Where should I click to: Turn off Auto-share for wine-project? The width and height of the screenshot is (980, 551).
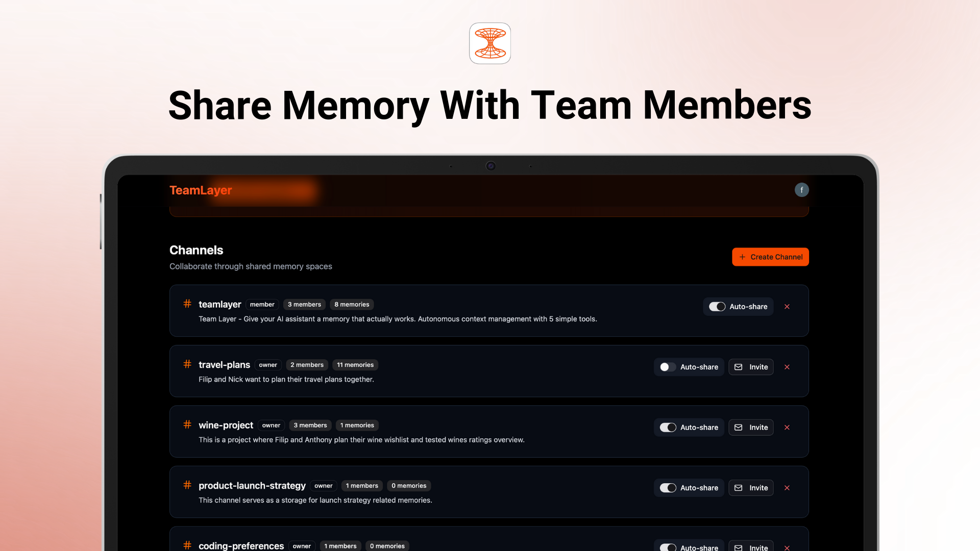(x=668, y=428)
